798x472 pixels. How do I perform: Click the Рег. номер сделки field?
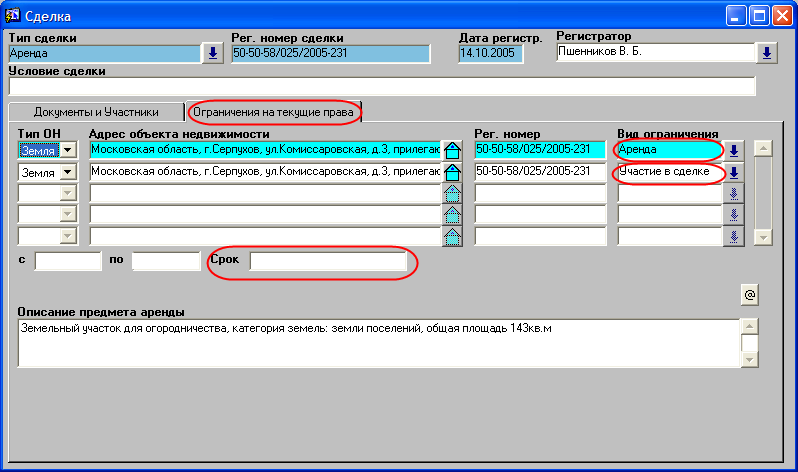[x=331, y=53]
